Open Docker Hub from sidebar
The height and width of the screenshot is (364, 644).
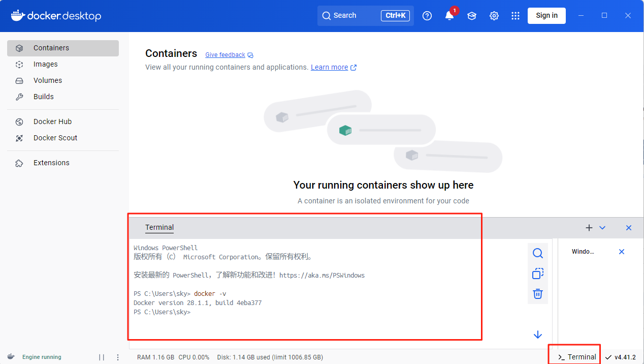click(x=63, y=122)
